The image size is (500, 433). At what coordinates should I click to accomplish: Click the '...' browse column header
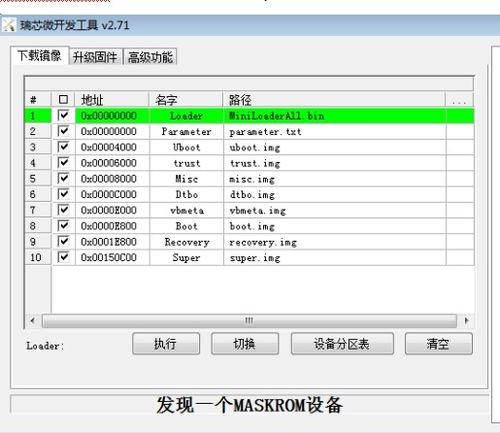459,100
